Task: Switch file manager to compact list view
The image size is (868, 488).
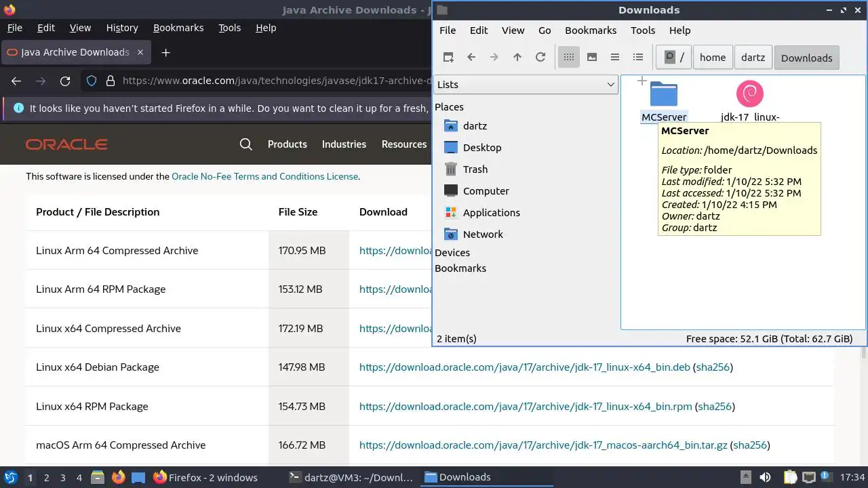Action: [x=615, y=58]
